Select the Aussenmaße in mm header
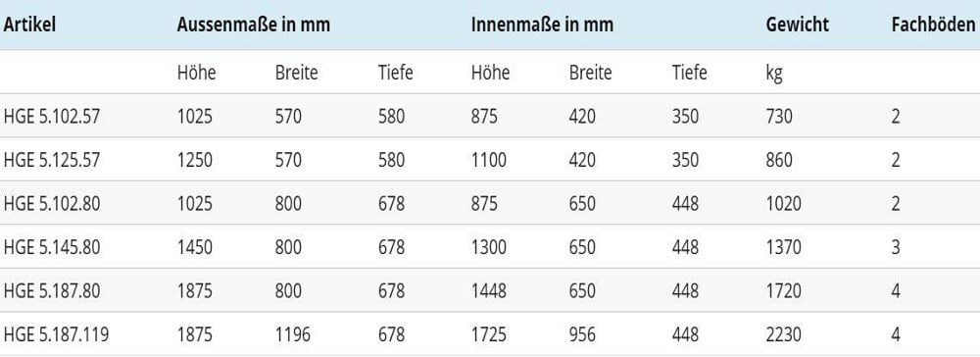Viewport: 980px width, 357px height. pos(253,25)
